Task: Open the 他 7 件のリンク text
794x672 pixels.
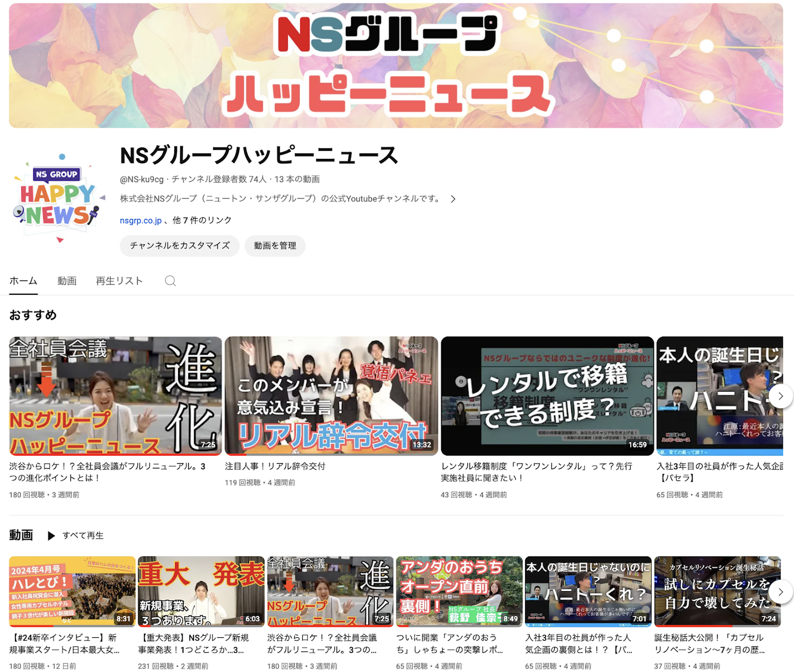Action: coord(202,221)
